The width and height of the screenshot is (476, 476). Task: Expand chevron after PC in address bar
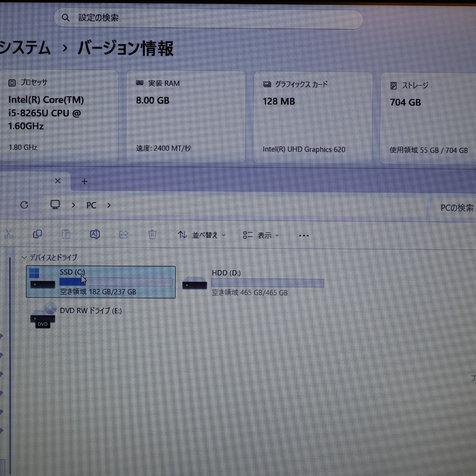point(109,205)
